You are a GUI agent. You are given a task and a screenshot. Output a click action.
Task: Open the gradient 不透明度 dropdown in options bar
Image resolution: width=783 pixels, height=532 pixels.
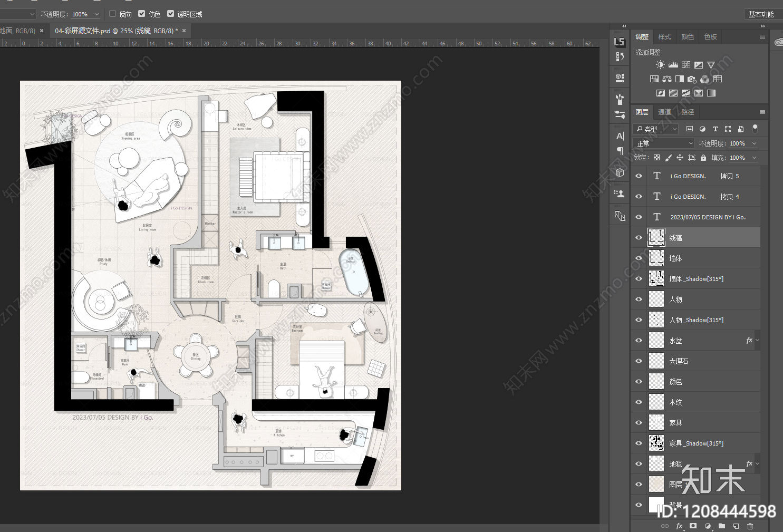tap(96, 14)
